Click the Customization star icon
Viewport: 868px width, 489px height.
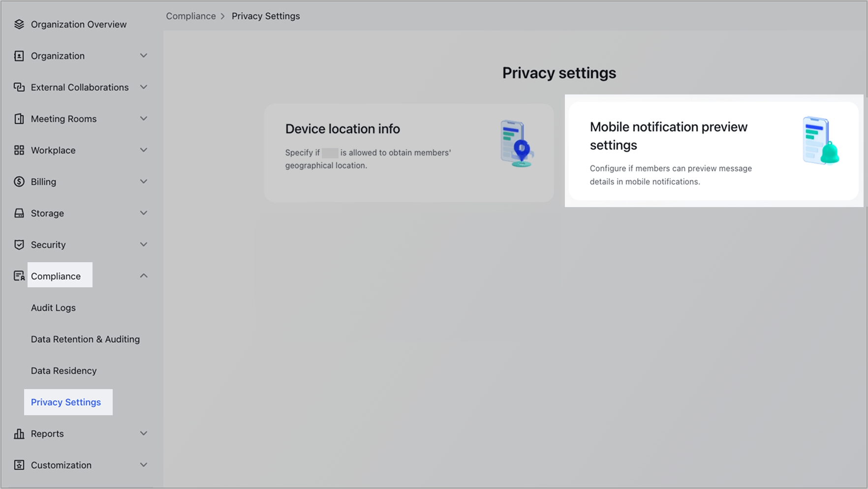(x=19, y=465)
